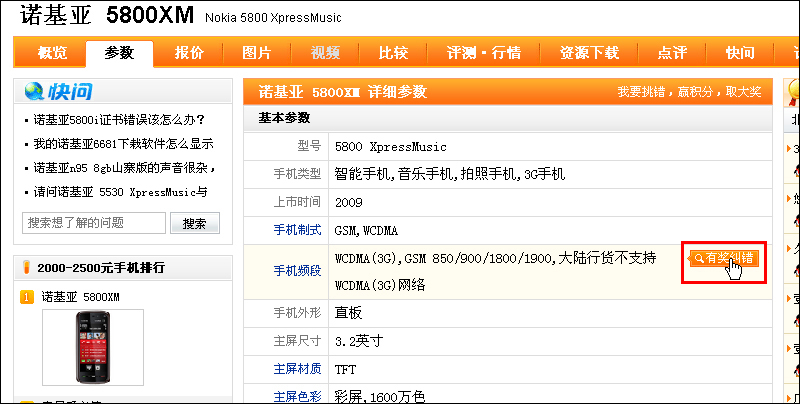Screen dimensions: 800x404
Task: Click the 2000-2500元手机排行 heading
Action: (x=101, y=267)
